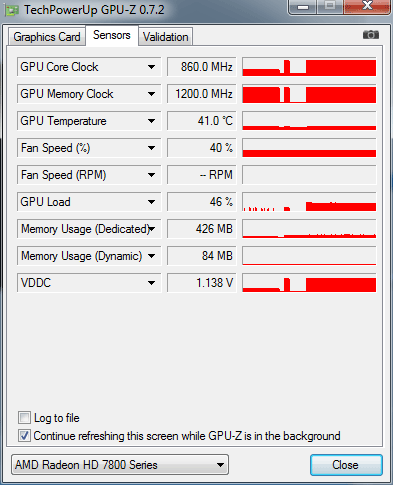Expand the GPU Temperature dropdown arrow
The image size is (393, 485).
pyautogui.click(x=151, y=121)
